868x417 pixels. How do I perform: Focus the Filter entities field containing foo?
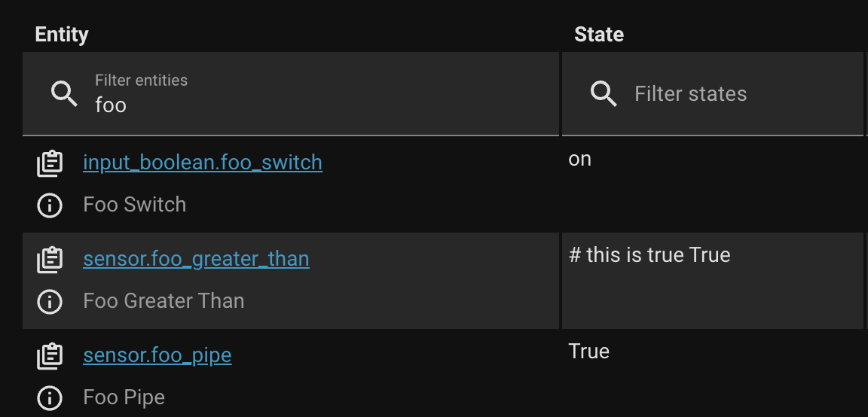tap(301, 105)
